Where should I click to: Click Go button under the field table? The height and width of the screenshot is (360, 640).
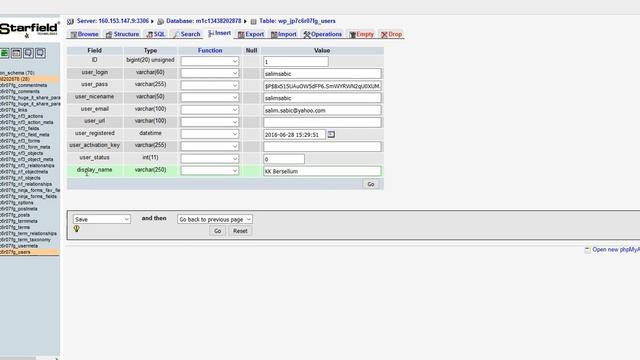[x=371, y=184]
